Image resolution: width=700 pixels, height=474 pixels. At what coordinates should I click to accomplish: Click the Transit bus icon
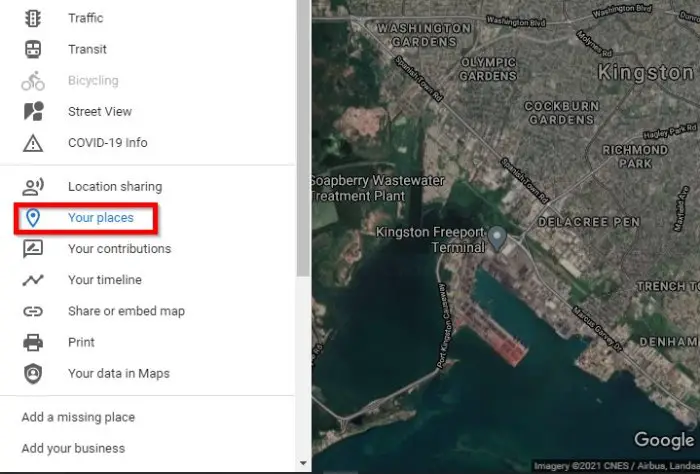(x=33, y=49)
